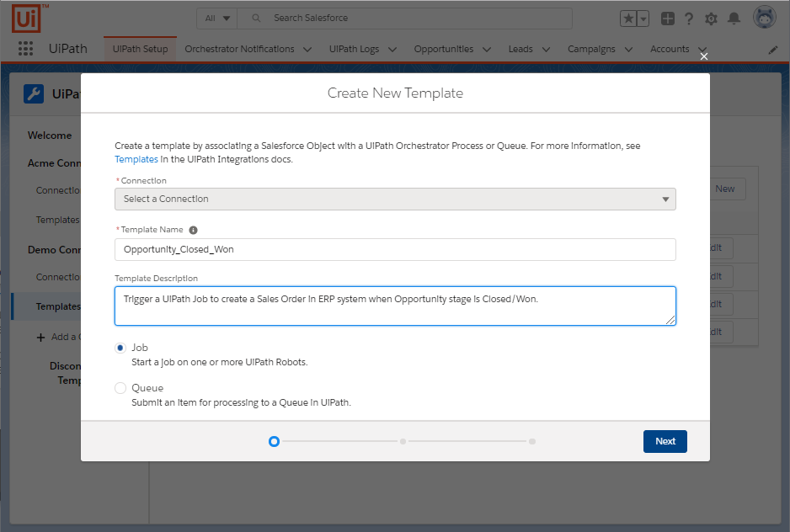Open the notifications bell icon
The height and width of the screenshot is (532, 790).
pyautogui.click(x=734, y=19)
